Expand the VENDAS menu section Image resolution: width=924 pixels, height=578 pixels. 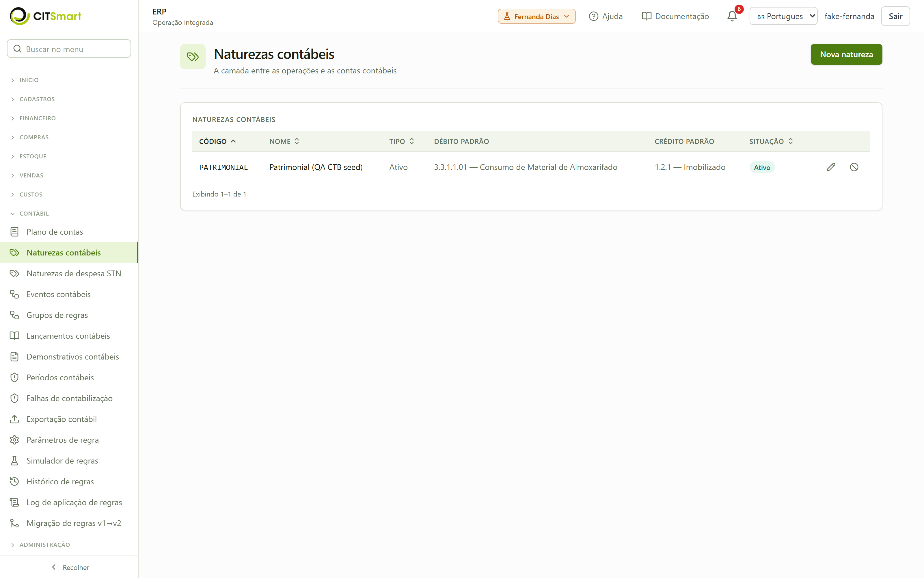pos(69,175)
